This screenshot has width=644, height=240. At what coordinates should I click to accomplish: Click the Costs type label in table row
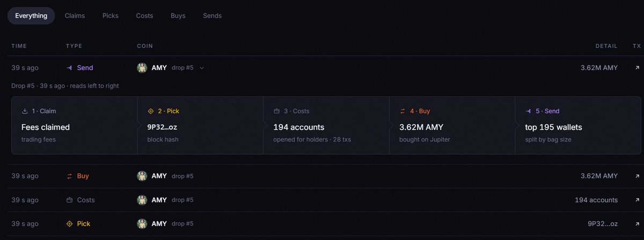[86, 200]
